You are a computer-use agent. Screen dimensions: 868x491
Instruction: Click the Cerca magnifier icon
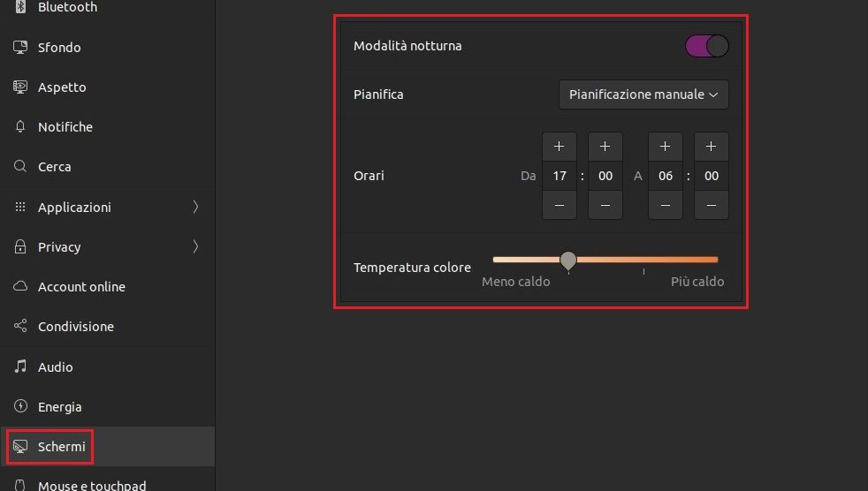20,167
